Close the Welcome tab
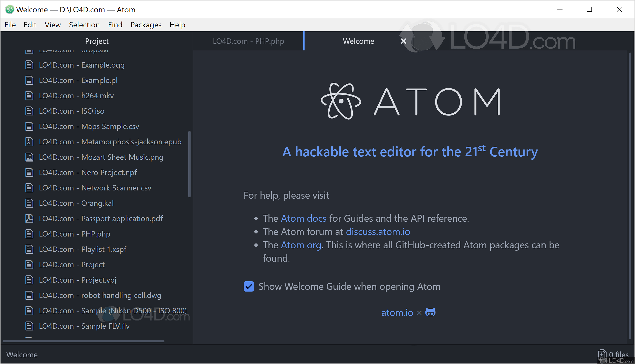 click(403, 41)
